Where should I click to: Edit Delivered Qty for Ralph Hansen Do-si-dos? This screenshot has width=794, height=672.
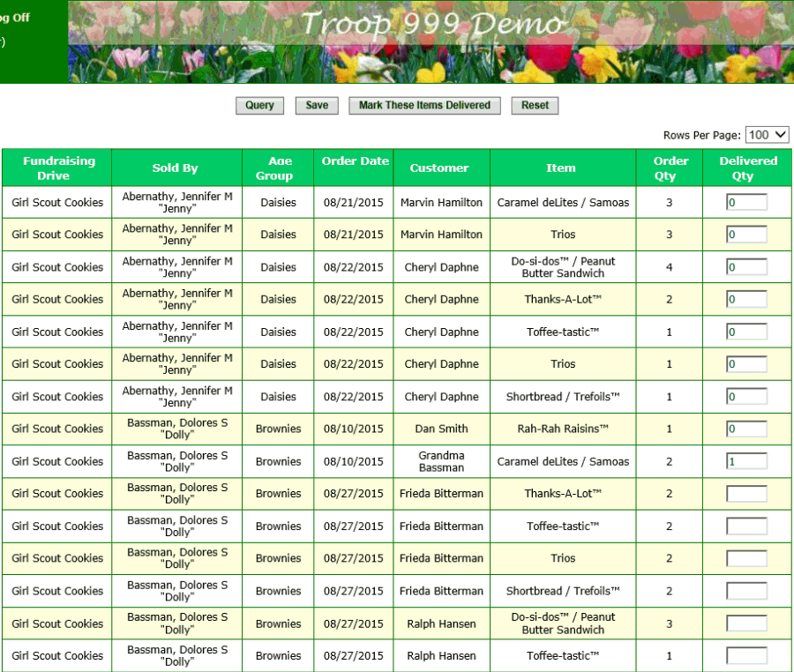point(746,623)
